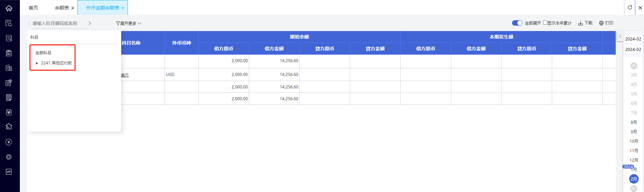This screenshot has height=192, width=644.
Task: Select 12月 in the month timeline
Action: [x=634, y=160]
